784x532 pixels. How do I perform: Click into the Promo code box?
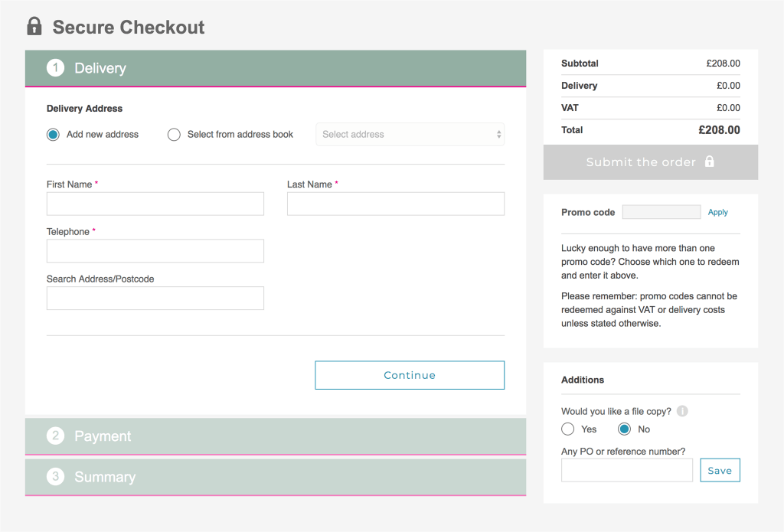661,212
